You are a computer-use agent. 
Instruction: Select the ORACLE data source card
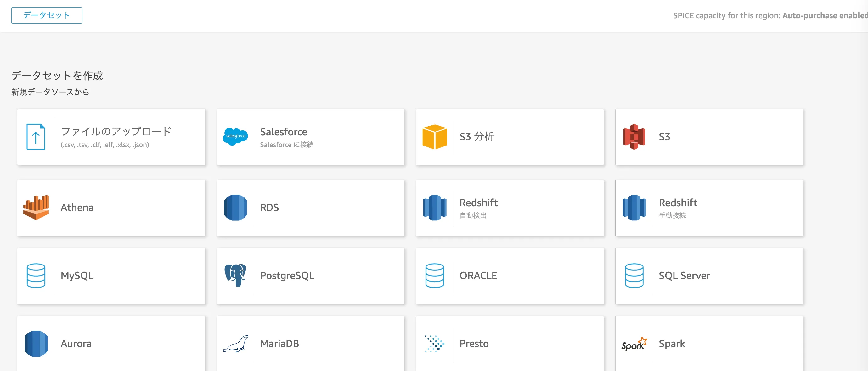tap(510, 276)
